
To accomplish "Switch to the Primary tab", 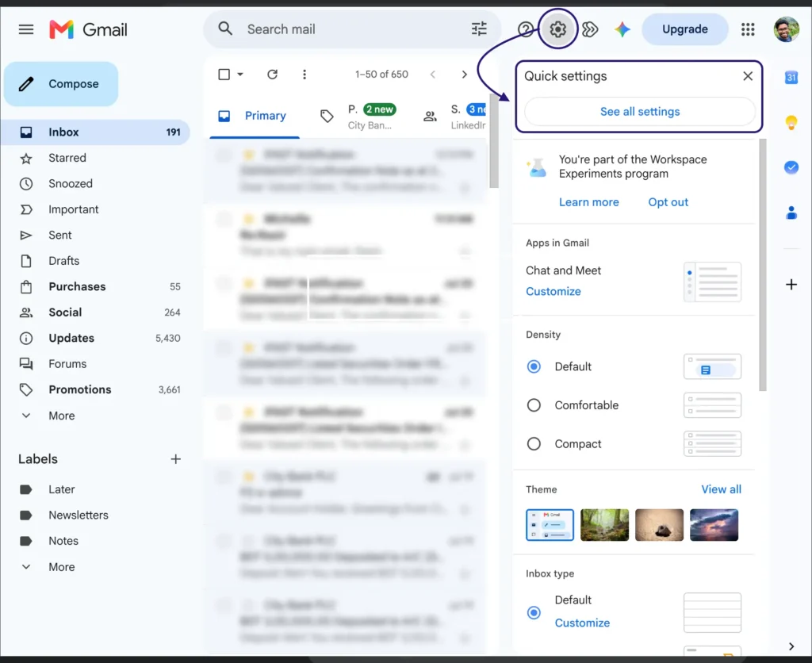I will click(x=255, y=116).
